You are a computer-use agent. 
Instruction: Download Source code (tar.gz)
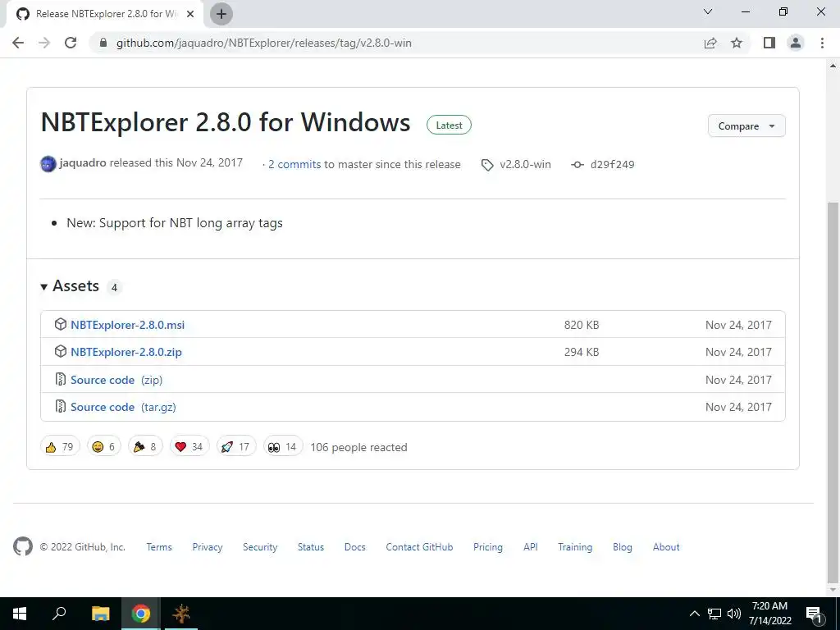(x=123, y=407)
